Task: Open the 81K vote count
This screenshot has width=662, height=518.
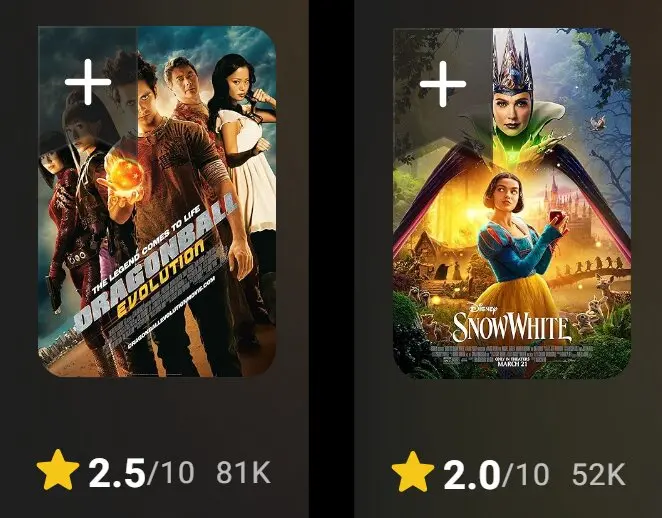Action: click(x=244, y=473)
